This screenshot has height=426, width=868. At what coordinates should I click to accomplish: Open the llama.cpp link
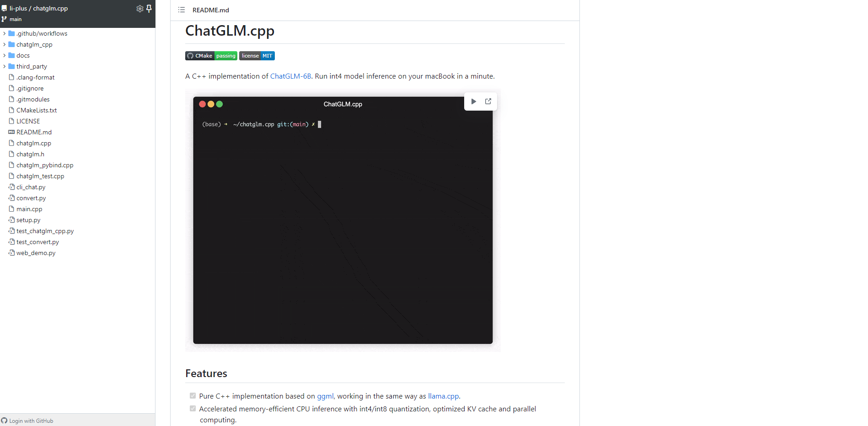coord(443,396)
